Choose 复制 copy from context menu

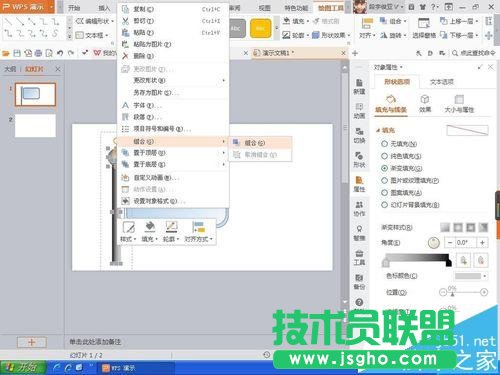pyautogui.click(x=173, y=9)
